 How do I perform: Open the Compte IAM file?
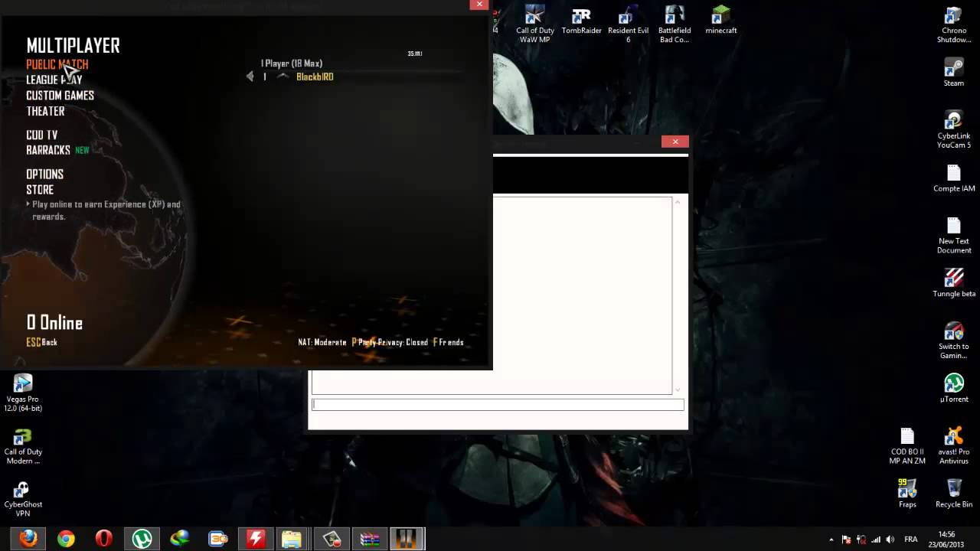point(953,178)
